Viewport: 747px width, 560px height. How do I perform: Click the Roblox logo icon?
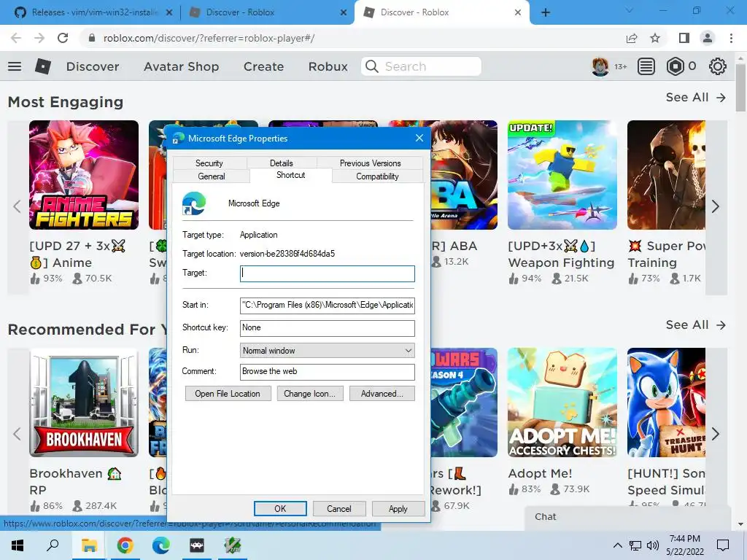click(x=43, y=66)
